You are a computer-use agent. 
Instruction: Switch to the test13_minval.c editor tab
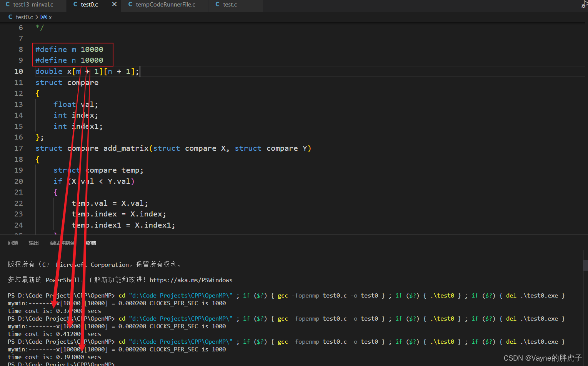33,5
